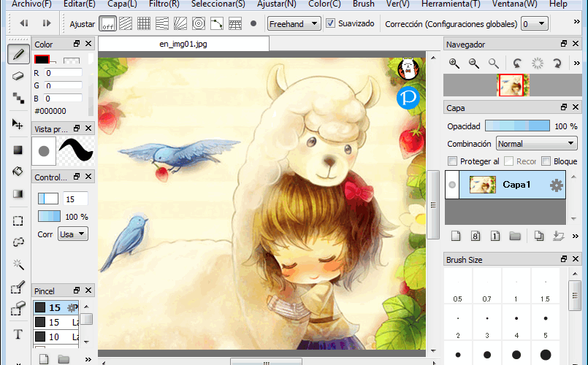This screenshot has height=365, width=588.
Task: Expand Navigator toolbar overflow chevron
Action: [x=577, y=63]
